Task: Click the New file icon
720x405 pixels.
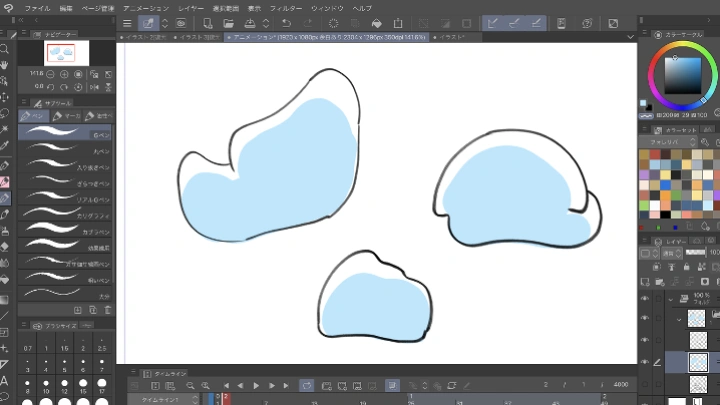Action: (208, 23)
